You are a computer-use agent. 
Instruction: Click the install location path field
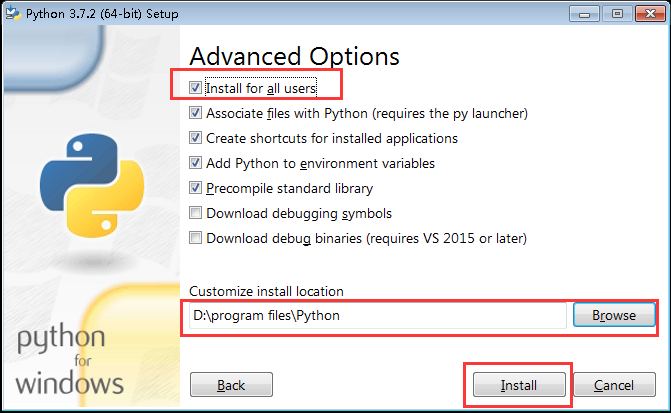[378, 315]
